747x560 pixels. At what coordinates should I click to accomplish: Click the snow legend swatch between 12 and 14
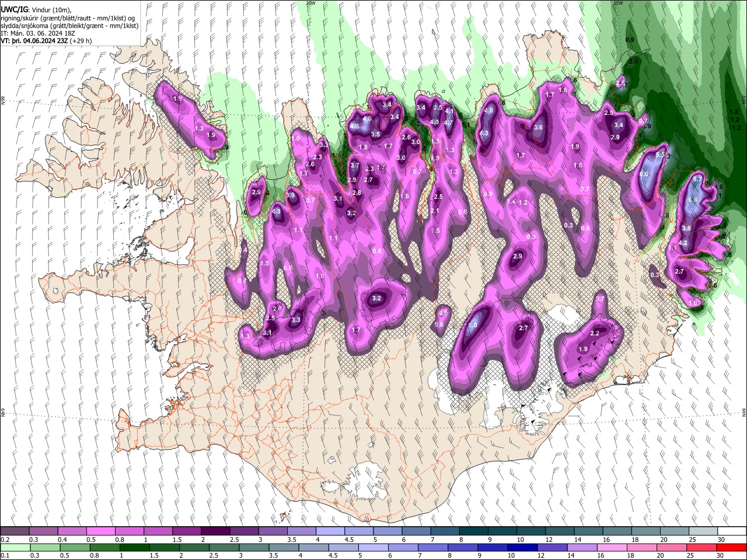point(559,531)
